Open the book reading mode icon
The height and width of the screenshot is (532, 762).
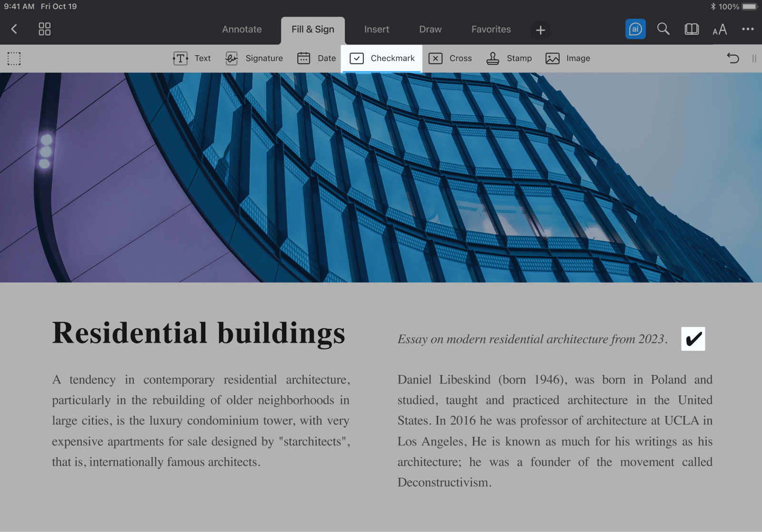coord(692,29)
